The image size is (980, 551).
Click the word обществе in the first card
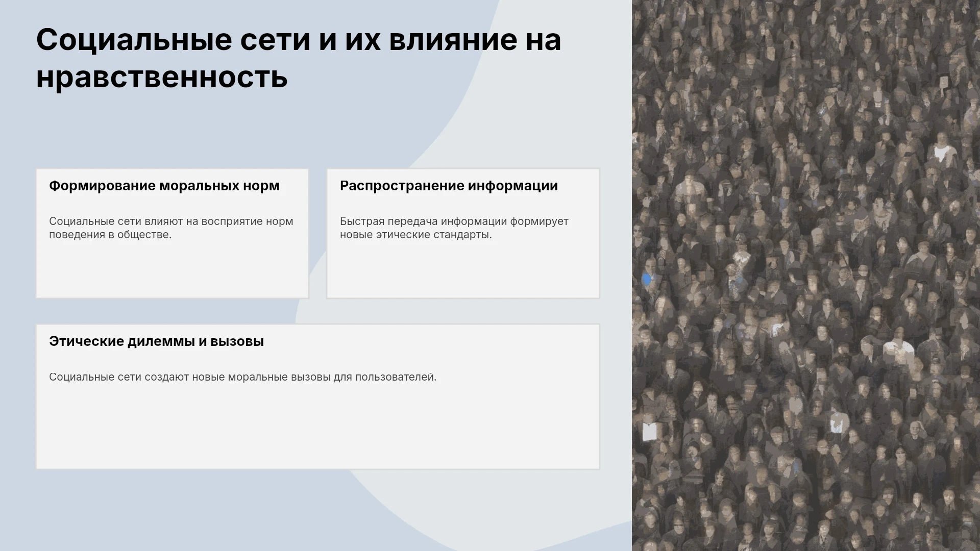144,235
